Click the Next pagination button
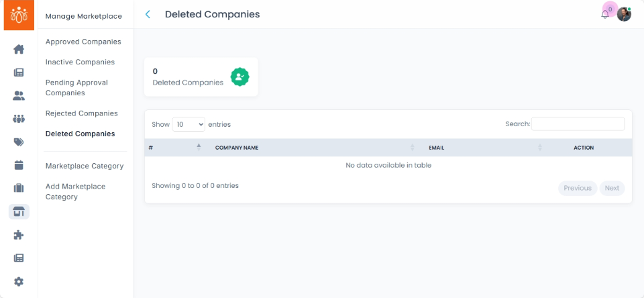644x298 pixels. pyautogui.click(x=612, y=188)
